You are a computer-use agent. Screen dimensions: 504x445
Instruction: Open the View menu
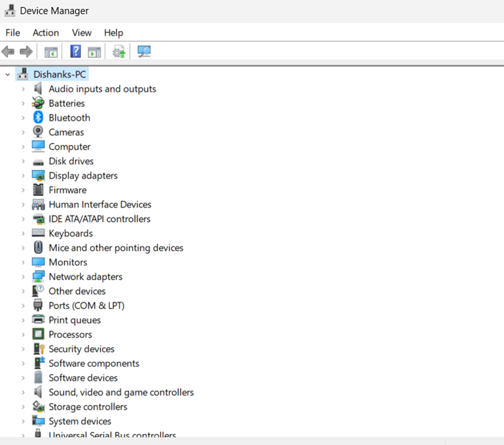point(81,32)
